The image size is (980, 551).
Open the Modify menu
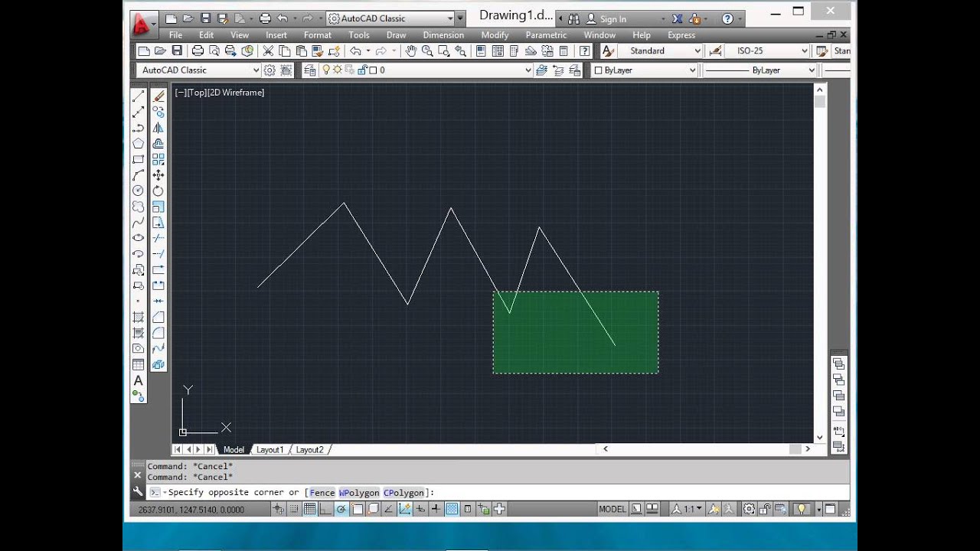click(495, 35)
